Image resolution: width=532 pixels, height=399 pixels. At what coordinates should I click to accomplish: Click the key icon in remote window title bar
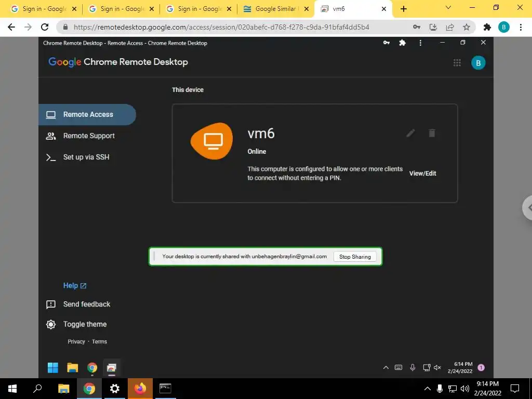click(x=387, y=43)
